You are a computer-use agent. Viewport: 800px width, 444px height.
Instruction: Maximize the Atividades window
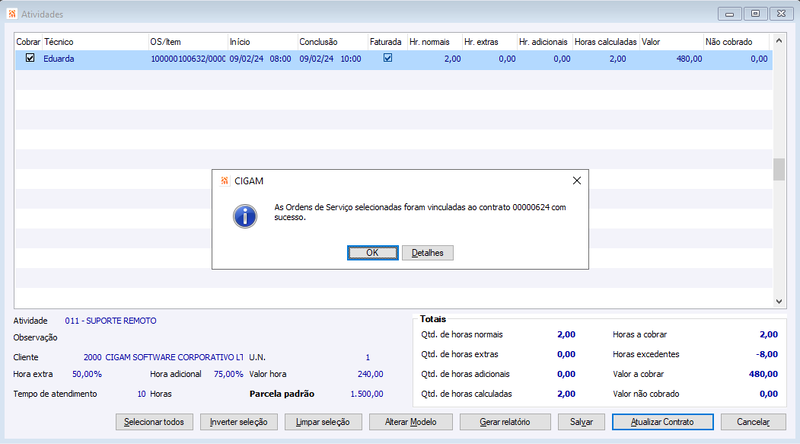[756, 14]
